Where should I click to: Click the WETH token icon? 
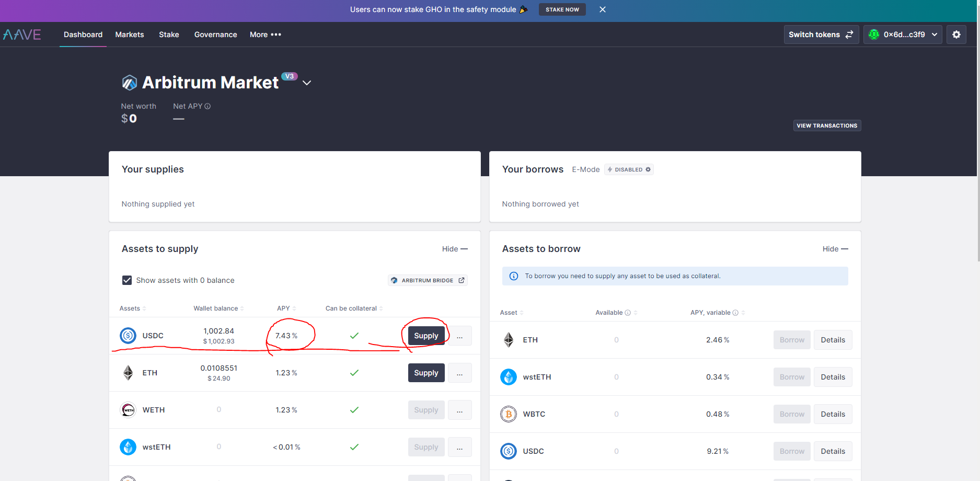tap(128, 410)
